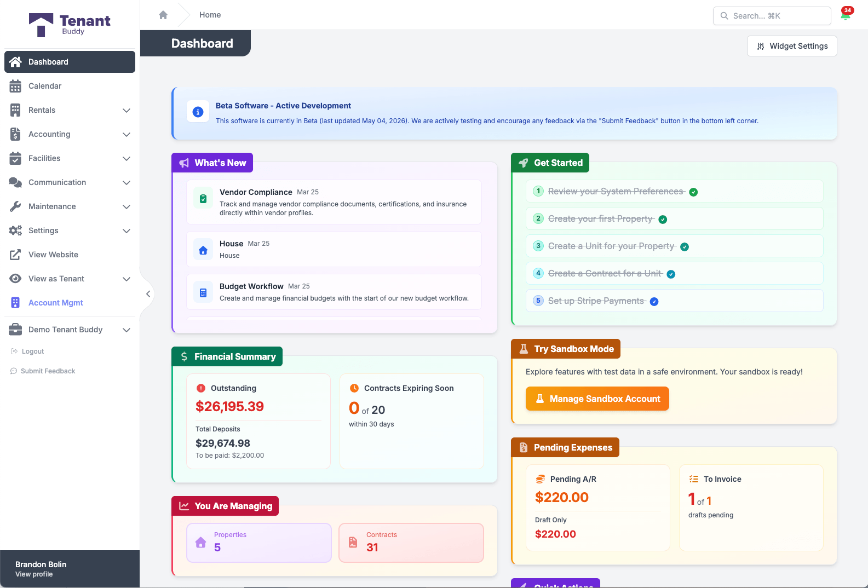Open the Properties 5 card
Image resolution: width=868 pixels, height=588 pixels.
(x=259, y=543)
